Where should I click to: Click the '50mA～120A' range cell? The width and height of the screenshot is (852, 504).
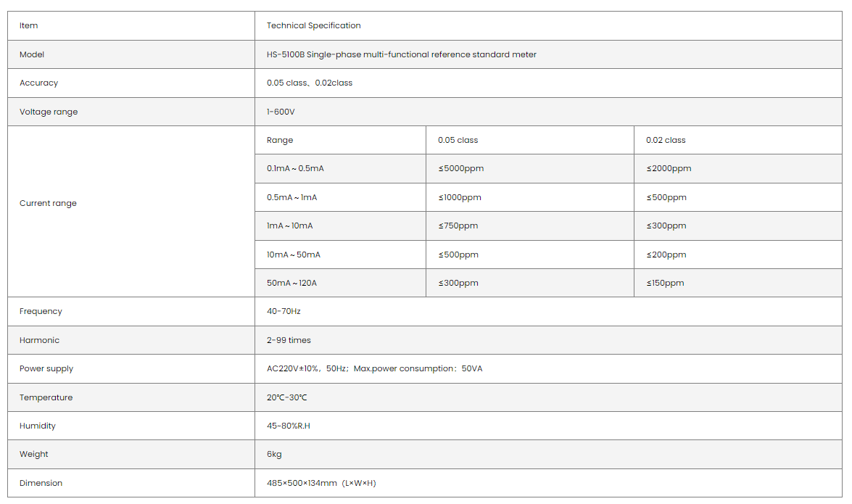(x=291, y=284)
